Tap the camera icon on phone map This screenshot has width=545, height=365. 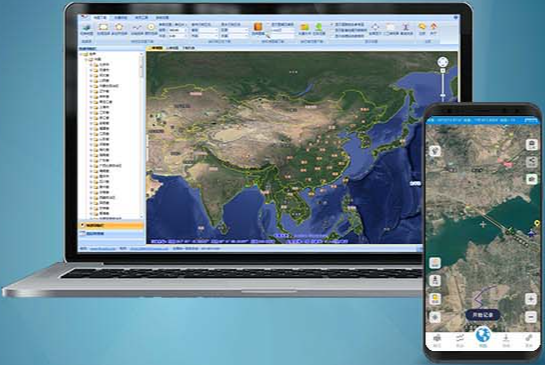click(531, 179)
